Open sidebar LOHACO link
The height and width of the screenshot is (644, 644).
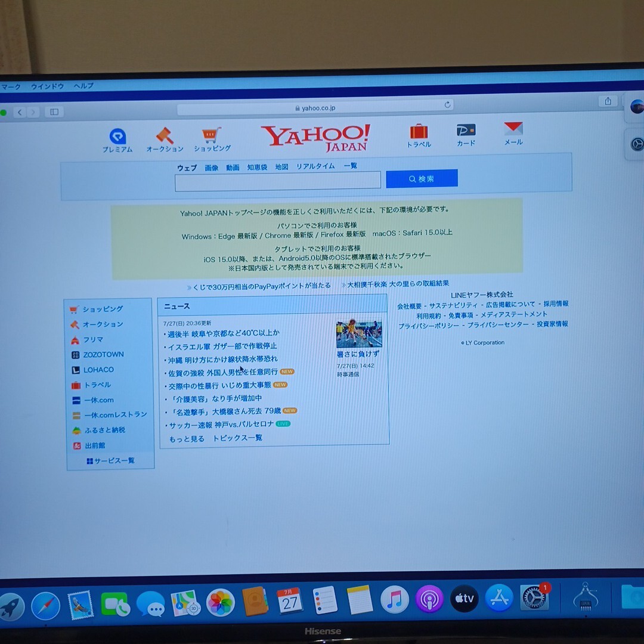(98, 370)
